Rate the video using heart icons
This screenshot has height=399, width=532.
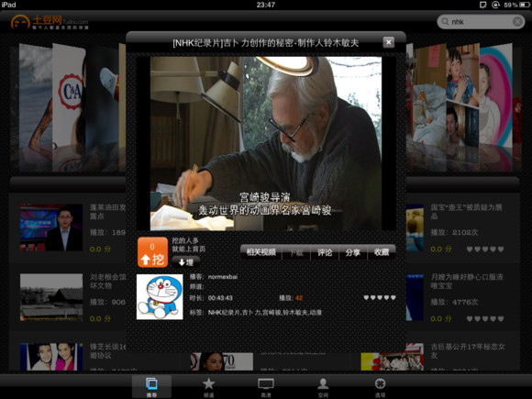point(380,297)
